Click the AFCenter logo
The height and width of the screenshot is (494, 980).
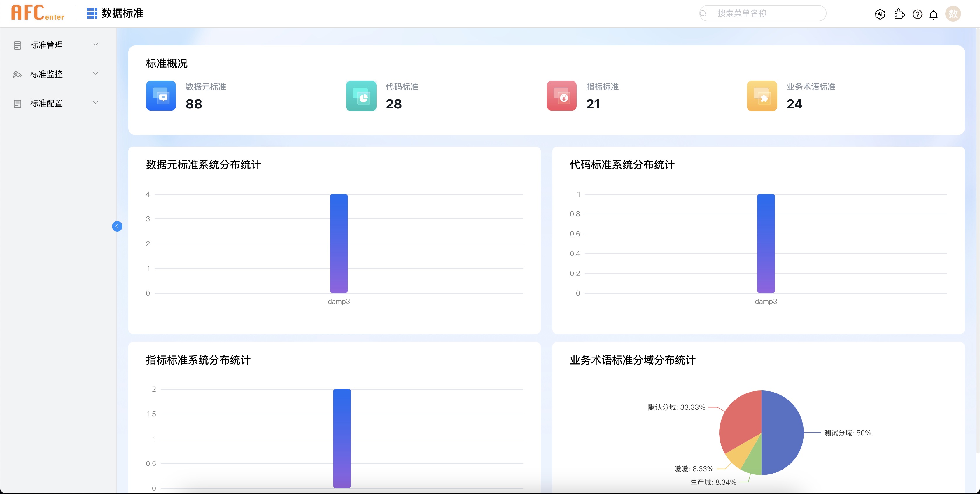tap(38, 13)
